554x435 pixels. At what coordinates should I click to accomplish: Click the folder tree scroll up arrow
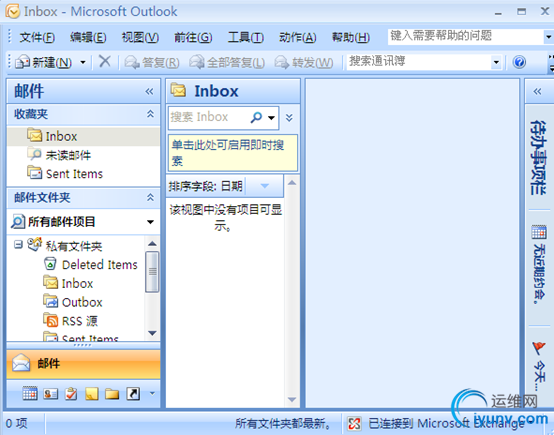[152, 243]
